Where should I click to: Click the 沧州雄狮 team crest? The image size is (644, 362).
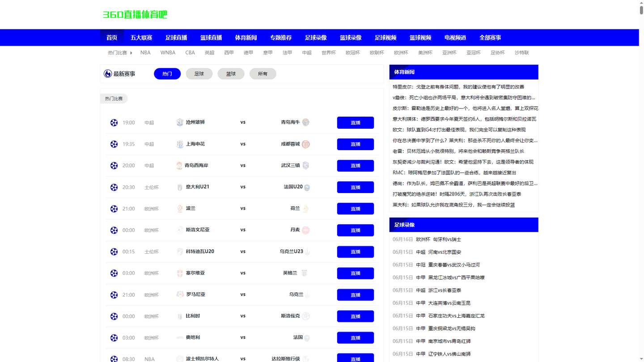click(180, 122)
